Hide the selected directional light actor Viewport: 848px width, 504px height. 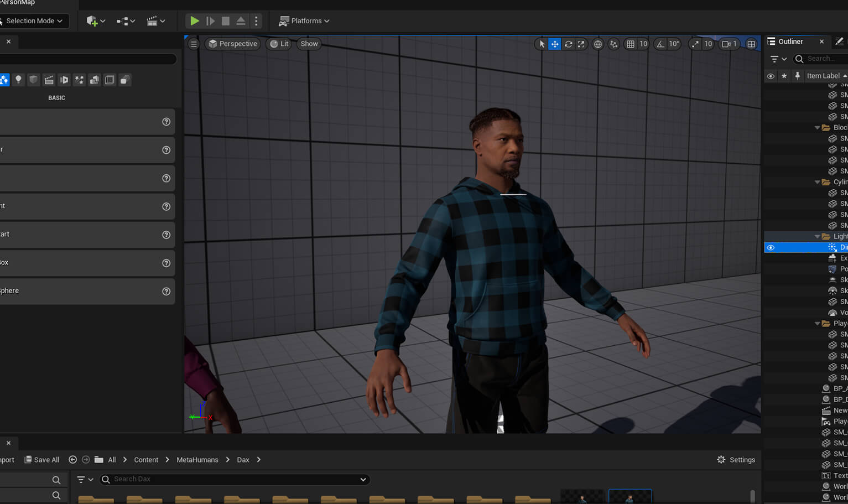point(771,248)
